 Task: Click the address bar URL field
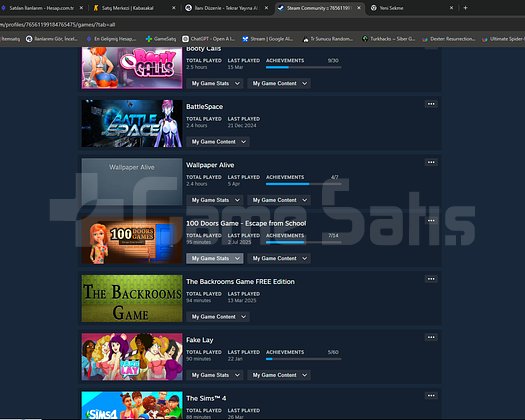(261, 24)
